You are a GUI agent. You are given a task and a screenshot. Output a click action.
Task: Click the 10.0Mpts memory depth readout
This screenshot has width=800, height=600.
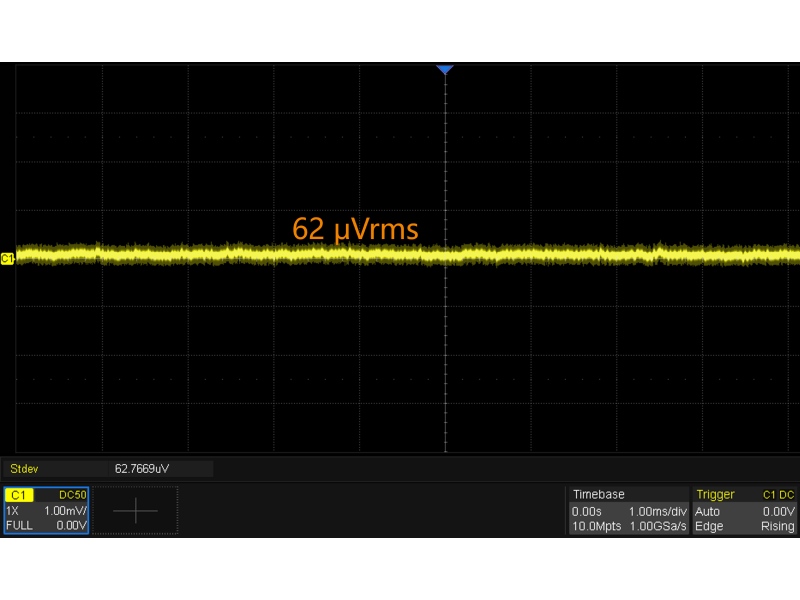point(596,526)
